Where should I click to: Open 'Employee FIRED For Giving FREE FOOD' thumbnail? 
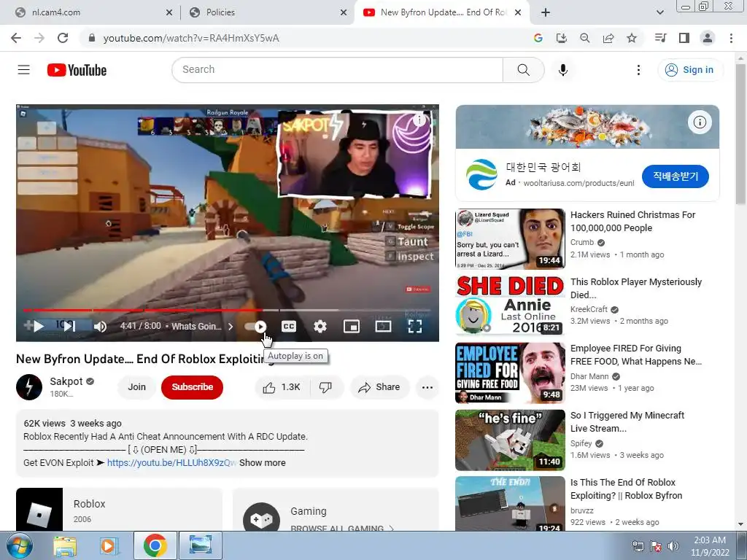click(x=510, y=373)
